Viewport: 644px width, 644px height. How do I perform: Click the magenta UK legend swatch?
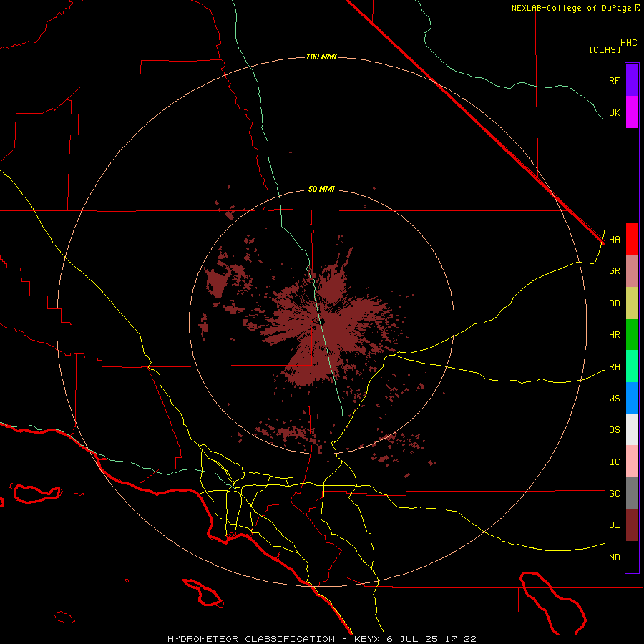tap(632, 112)
